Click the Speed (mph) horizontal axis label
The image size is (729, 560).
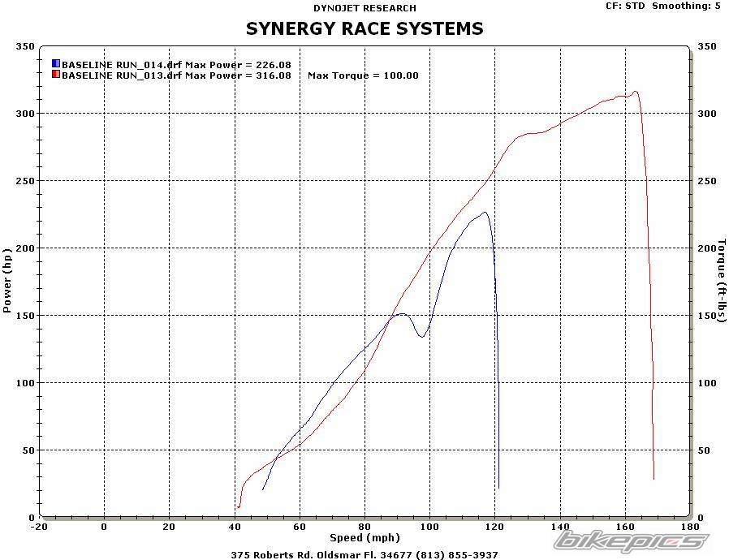point(363,538)
